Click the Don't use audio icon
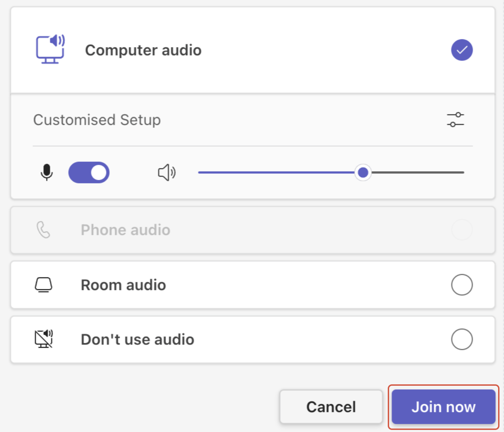This screenshot has height=432, width=504. (x=44, y=339)
